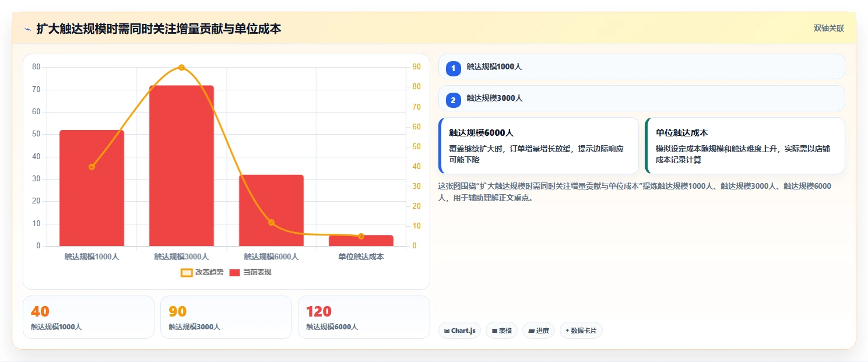Click the right axis value 90
The width and height of the screenshot is (868, 362).
click(416, 67)
